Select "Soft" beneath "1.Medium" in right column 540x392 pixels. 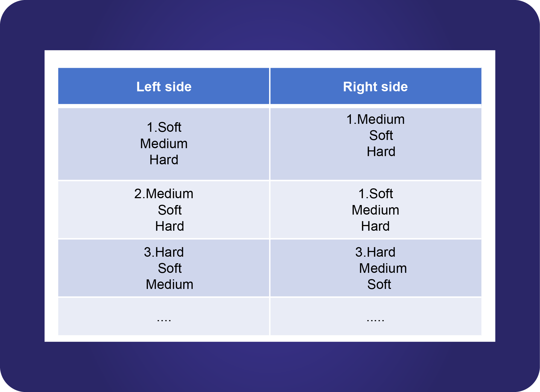coord(381,136)
